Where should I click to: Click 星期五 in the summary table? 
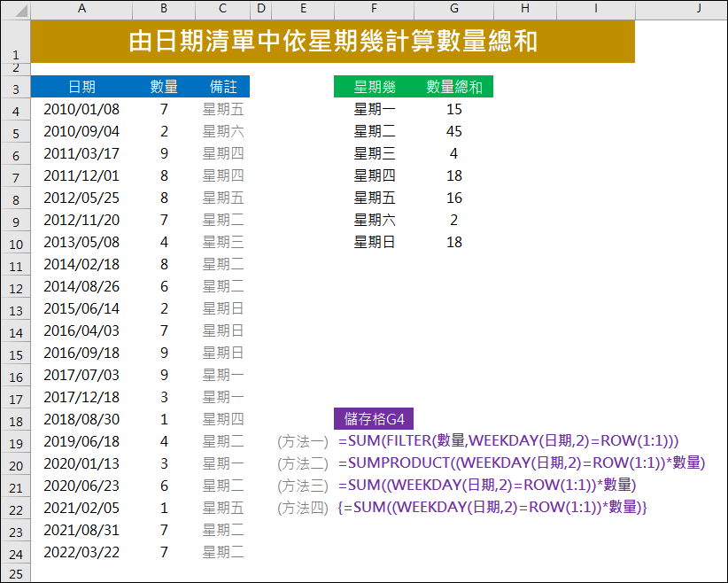[375, 198]
